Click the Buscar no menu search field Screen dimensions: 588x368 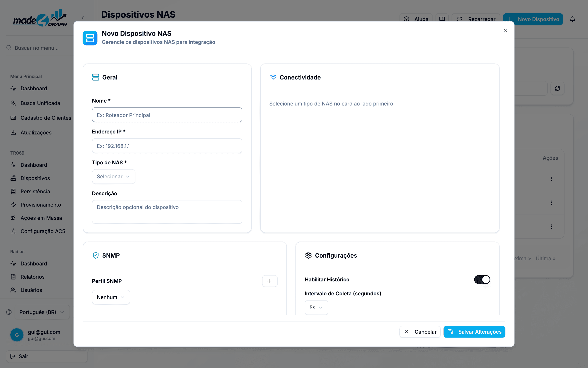(x=39, y=48)
